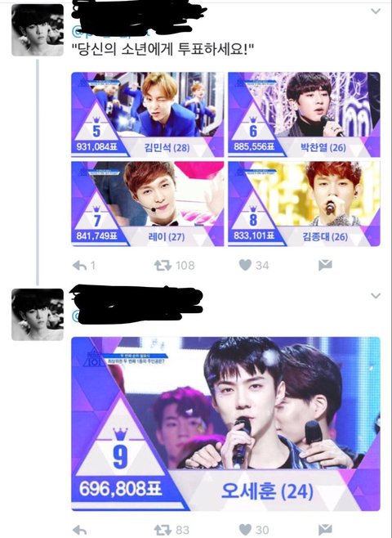Reply to the second tweet
The width and height of the screenshot is (392, 538).
[x=80, y=530]
